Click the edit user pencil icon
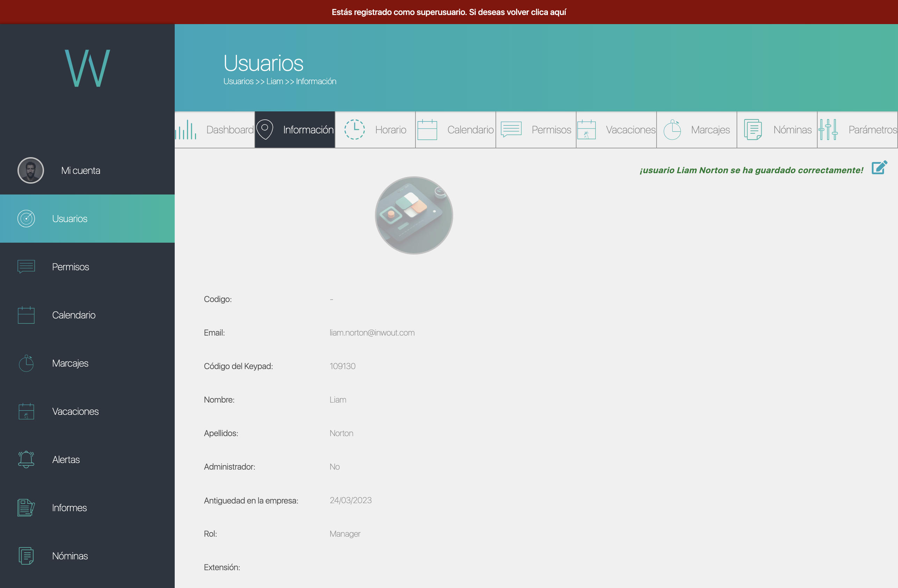Image resolution: width=898 pixels, height=588 pixels. (x=879, y=168)
